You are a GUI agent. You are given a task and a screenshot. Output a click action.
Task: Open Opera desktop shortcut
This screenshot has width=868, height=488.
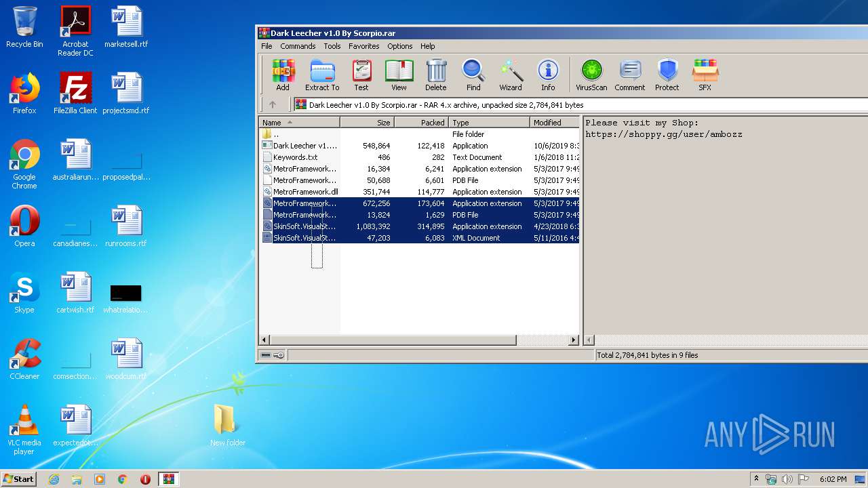click(x=24, y=226)
